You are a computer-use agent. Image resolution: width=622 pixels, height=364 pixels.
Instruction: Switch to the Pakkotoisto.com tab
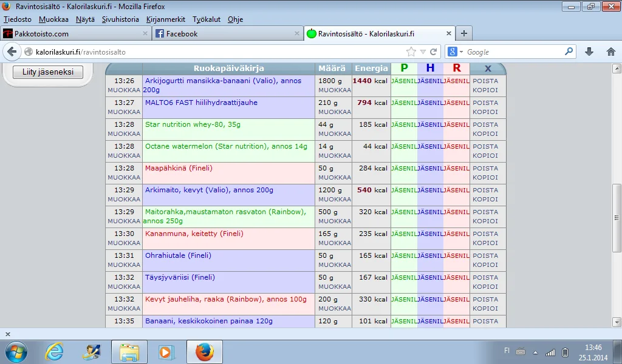coord(41,34)
